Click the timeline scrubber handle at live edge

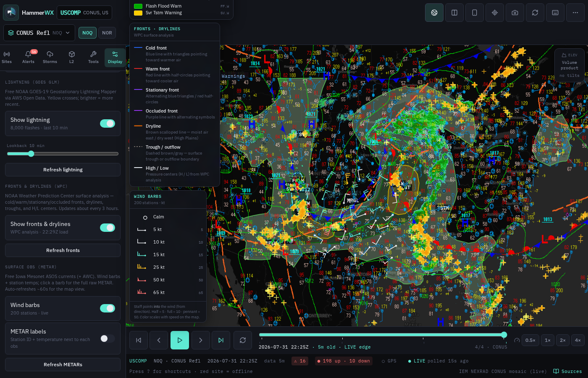(504, 335)
